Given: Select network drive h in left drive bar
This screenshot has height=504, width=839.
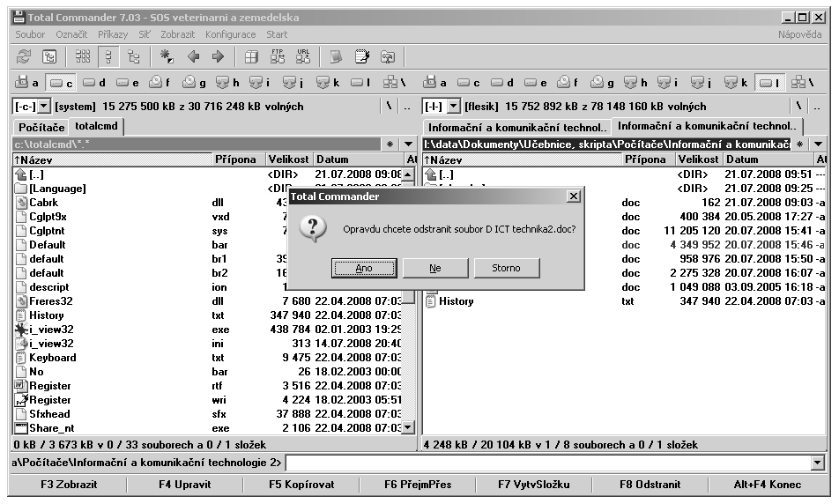Looking at the screenshot, I should coord(227,83).
